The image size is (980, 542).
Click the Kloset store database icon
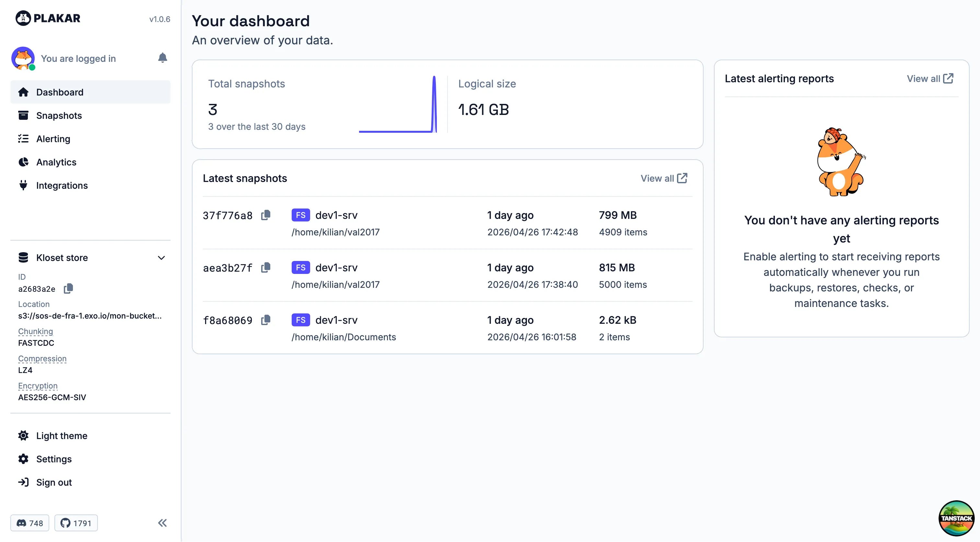[23, 258]
